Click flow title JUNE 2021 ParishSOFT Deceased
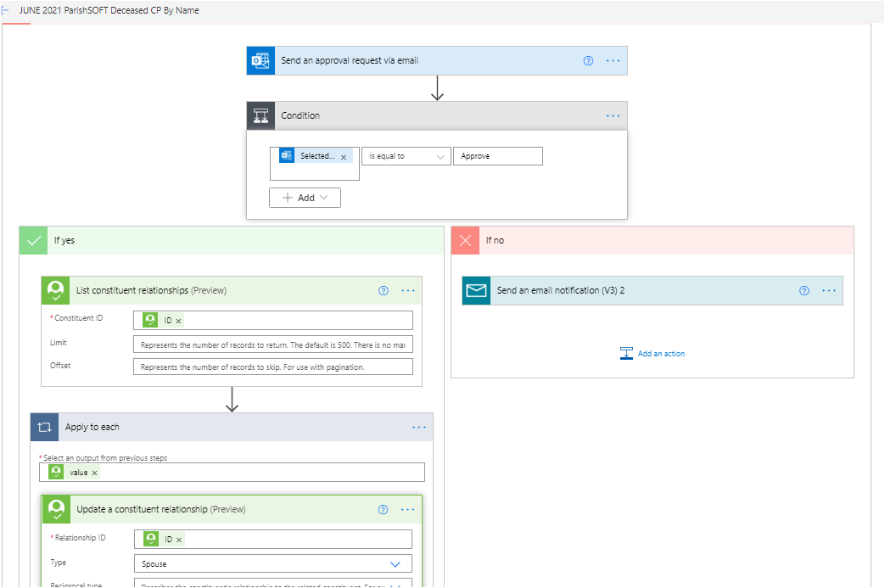 (109, 10)
